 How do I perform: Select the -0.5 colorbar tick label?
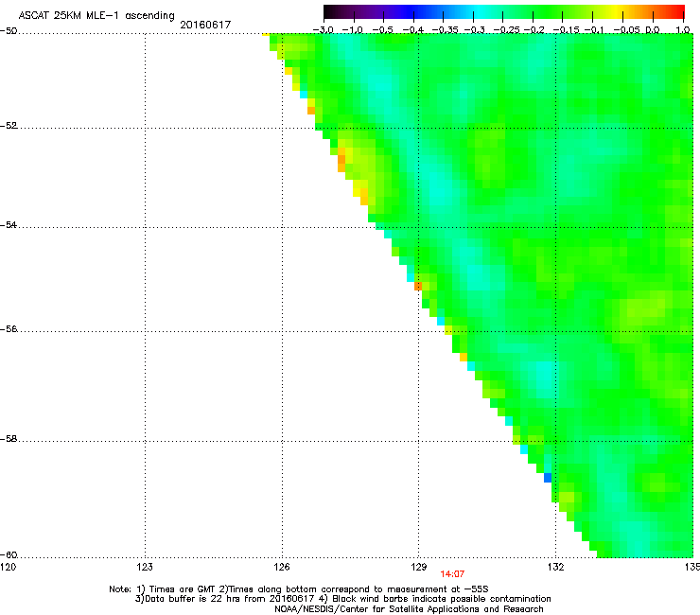coord(382,30)
